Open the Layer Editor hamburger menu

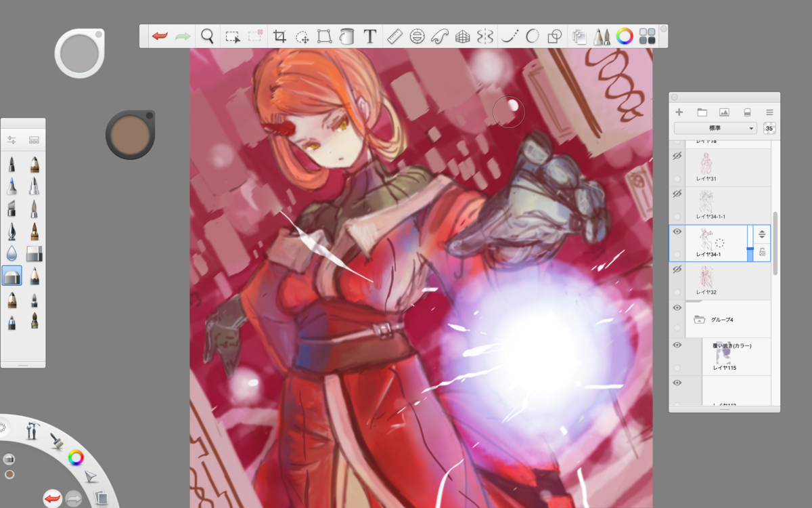pyautogui.click(x=769, y=112)
